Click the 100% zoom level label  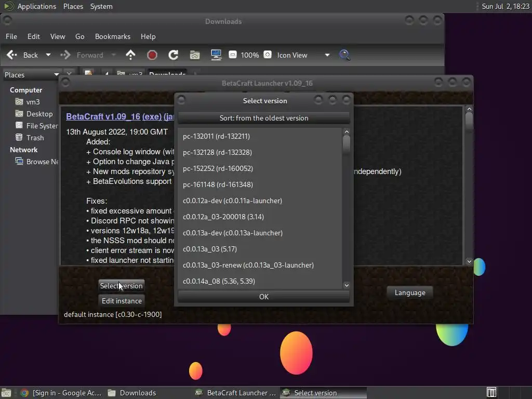pyautogui.click(x=250, y=55)
